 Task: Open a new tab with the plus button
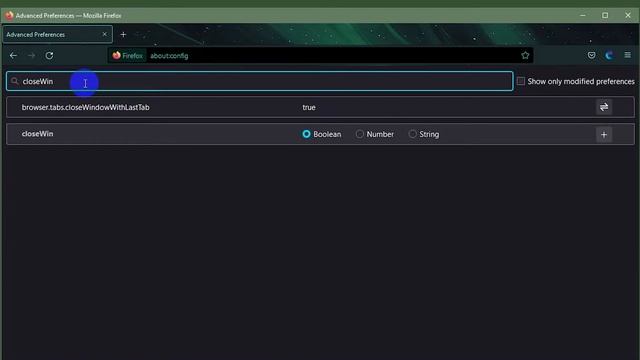click(123, 35)
